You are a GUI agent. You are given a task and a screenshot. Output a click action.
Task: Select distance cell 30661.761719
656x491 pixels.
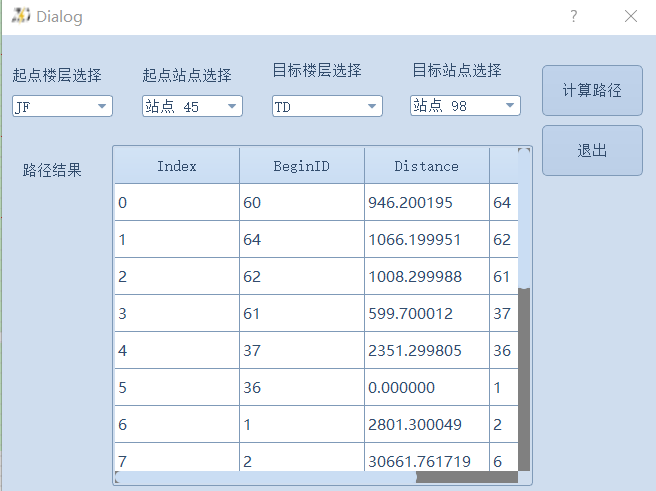pyautogui.click(x=427, y=457)
